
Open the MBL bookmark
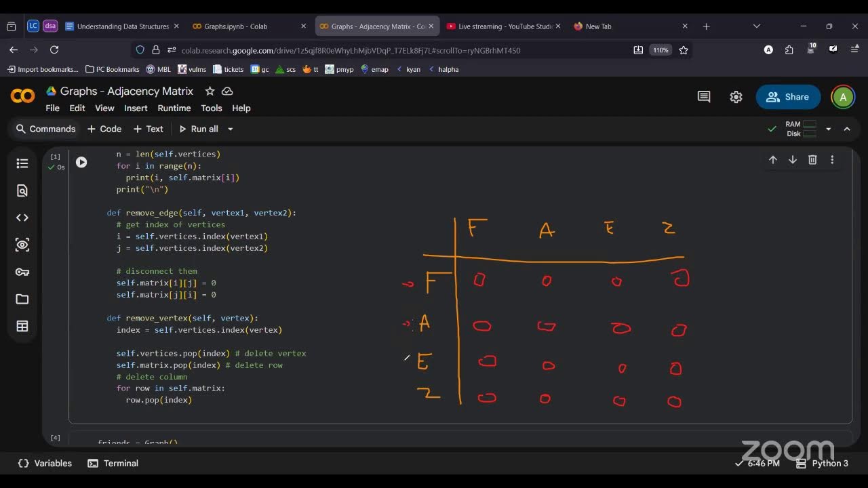159,69
